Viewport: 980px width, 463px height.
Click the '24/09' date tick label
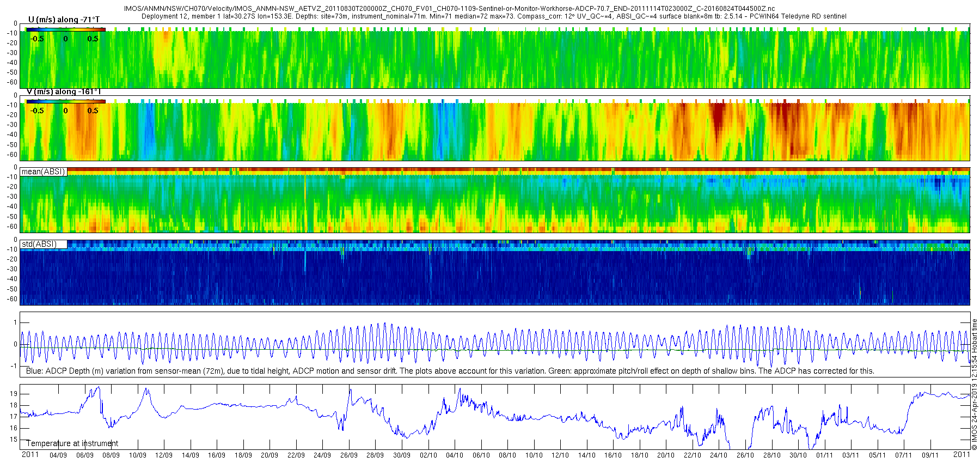point(322,455)
